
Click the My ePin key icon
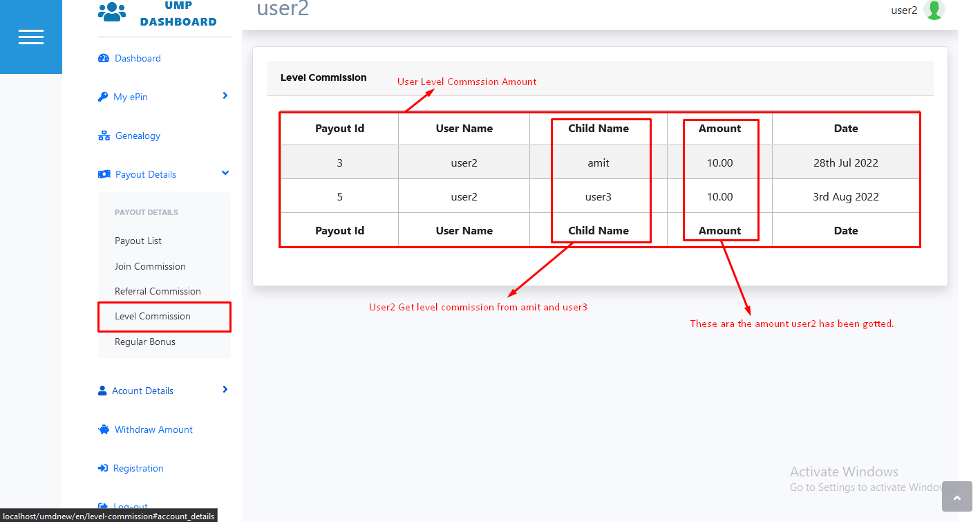tap(103, 97)
